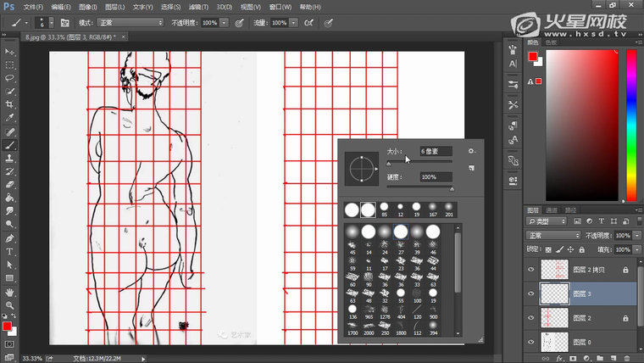Select the Crop tool
The image size is (644, 363).
(x=10, y=104)
